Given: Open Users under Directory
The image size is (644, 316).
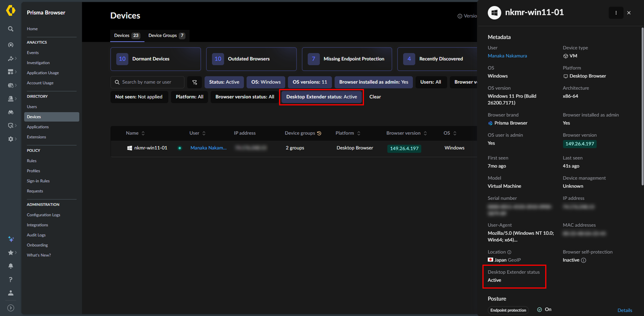Looking at the screenshot, I should 32,107.
